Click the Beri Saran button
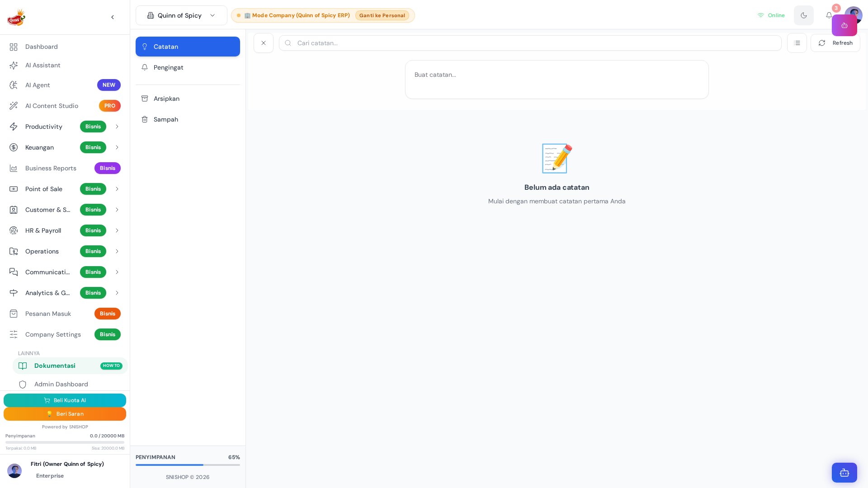Viewport: 868px width, 488px height. (65, 414)
